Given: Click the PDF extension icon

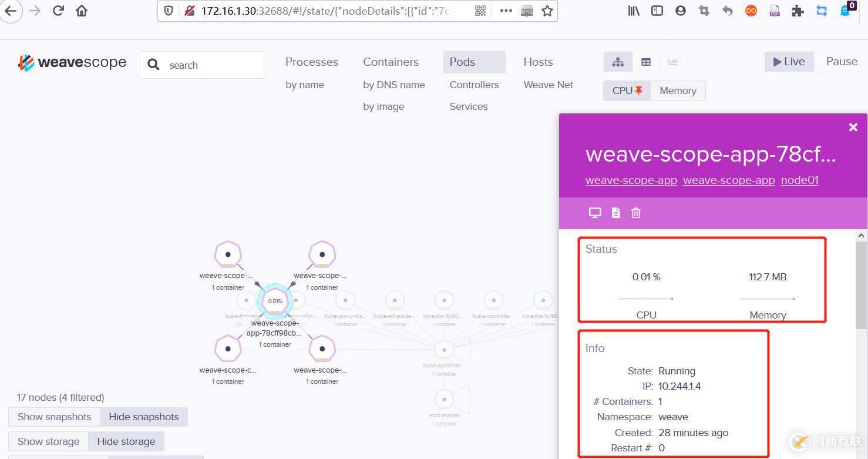Looking at the screenshot, I should (x=775, y=11).
